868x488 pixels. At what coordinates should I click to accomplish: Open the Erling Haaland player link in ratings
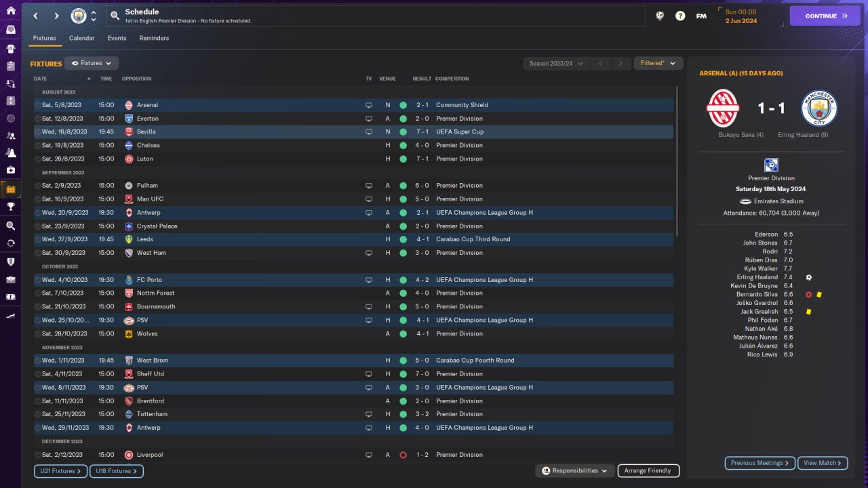[757, 277]
